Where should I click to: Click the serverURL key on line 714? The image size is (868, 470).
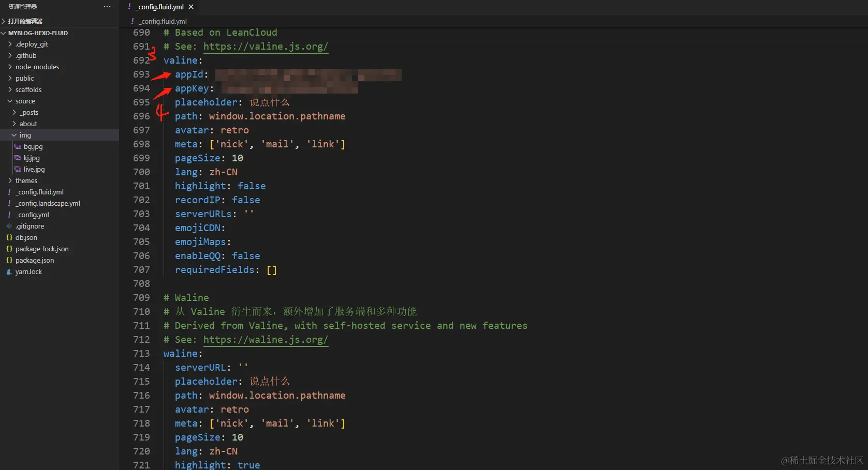point(200,368)
